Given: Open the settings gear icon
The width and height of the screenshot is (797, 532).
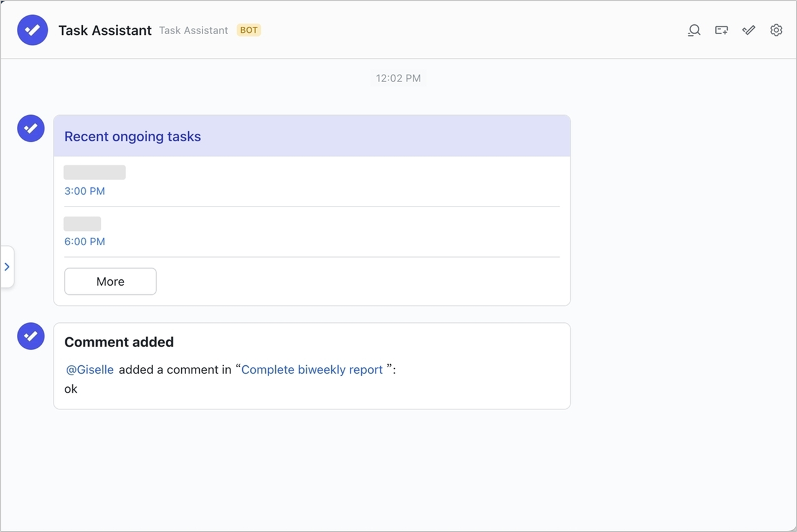Looking at the screenshot, I should 776,30.
